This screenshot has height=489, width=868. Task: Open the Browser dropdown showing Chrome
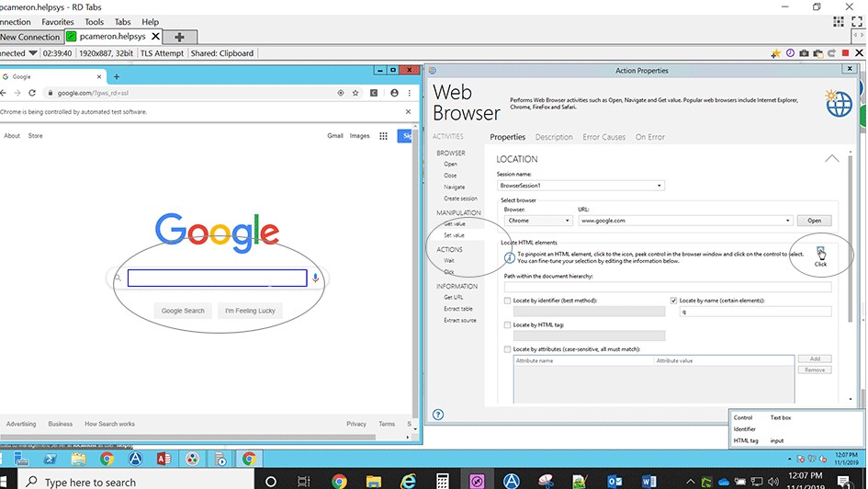(537, 221)
